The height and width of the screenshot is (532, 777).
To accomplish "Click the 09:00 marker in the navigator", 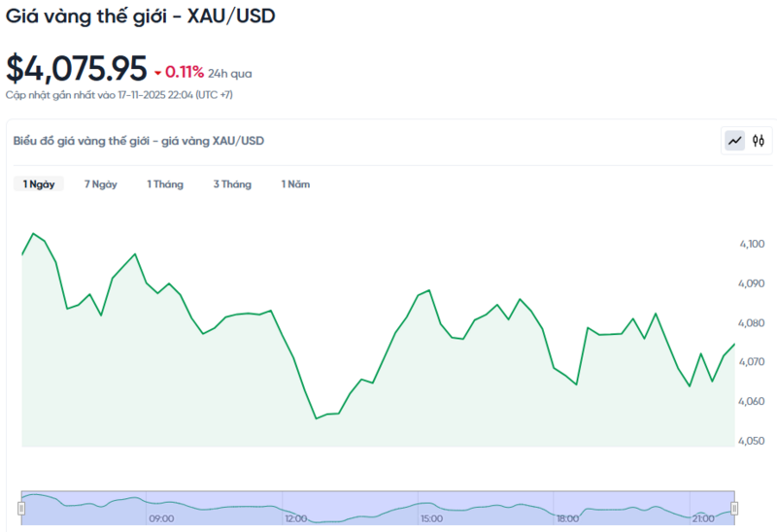I will [x=161, y=518].
